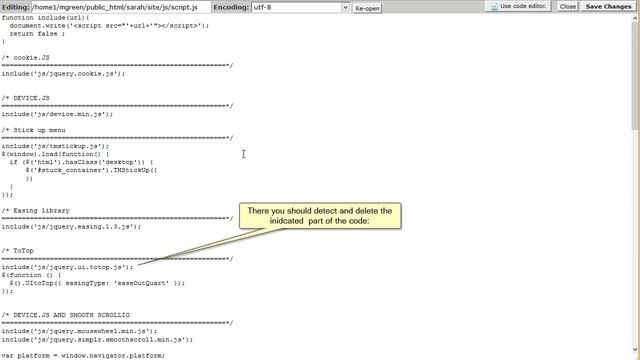640x360 pixels.
Task: Click 'function include(url){' line
Action: (45, 18)
